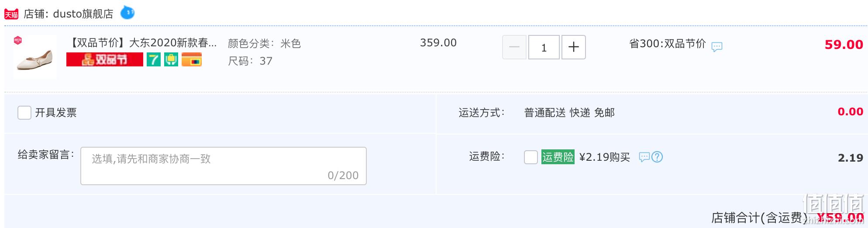
Task: Tick the 运费险 purchase checkbox
Action: pos(531,157)
